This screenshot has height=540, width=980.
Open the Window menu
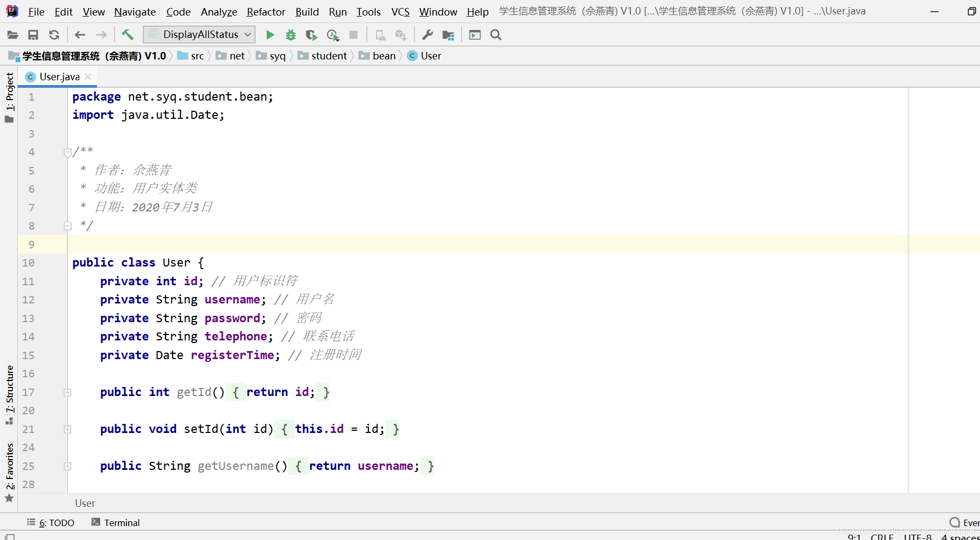tap(438, 11)
